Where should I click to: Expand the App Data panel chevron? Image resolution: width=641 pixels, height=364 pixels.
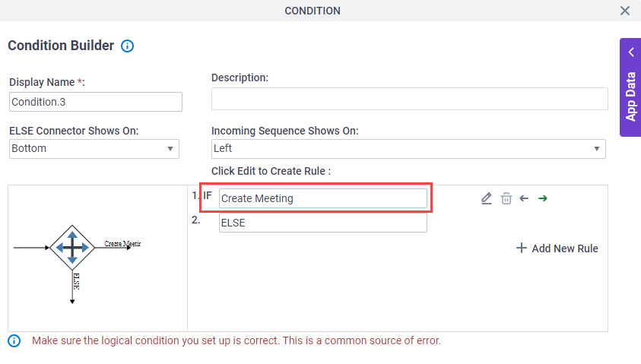[x=631, y=52]
